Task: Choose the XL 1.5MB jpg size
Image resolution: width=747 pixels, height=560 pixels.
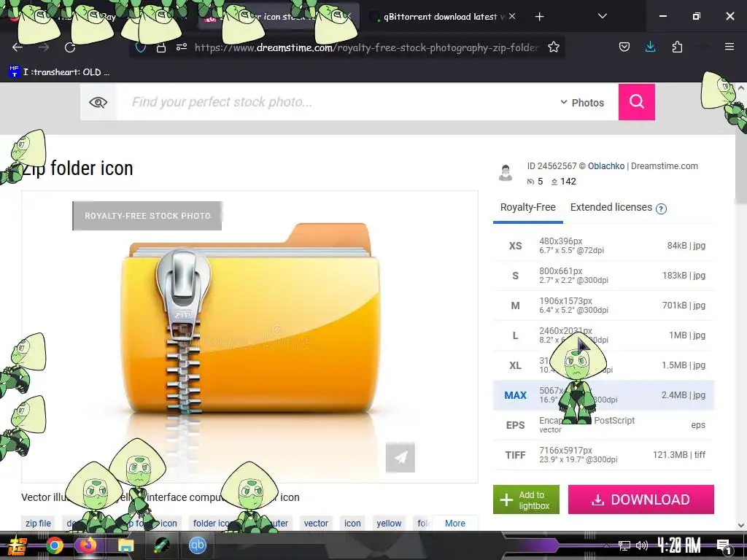Action: tap(603, 365)
